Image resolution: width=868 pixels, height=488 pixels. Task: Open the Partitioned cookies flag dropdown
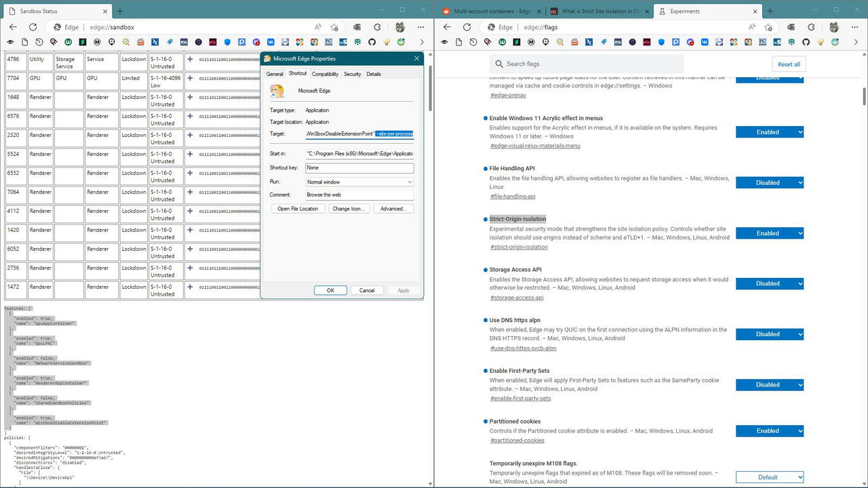(770, 430)
